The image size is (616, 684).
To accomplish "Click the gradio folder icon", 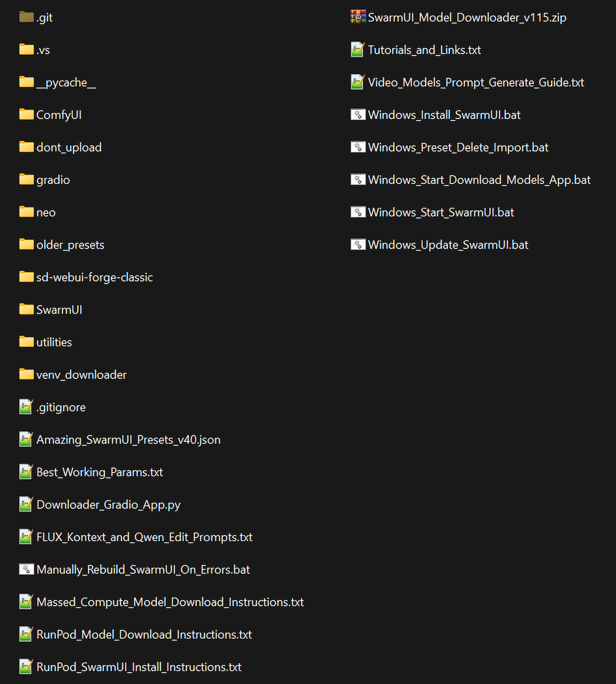I will coord(26,180).
